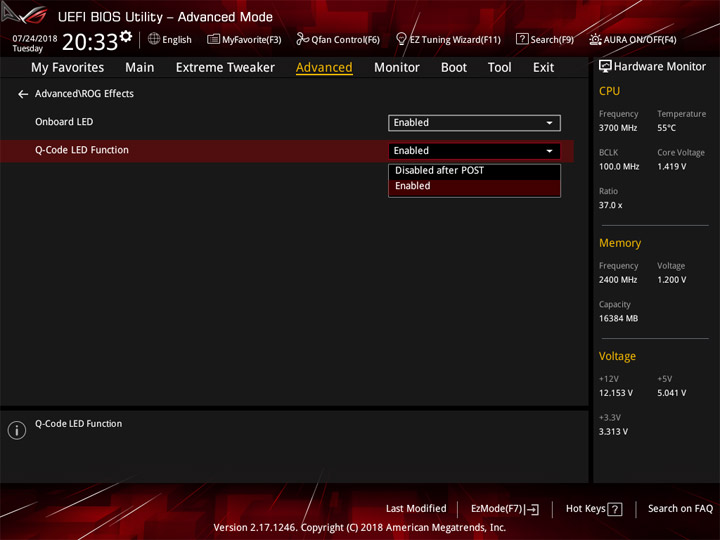Click the Q-Code LED Function help description text
This screenshot has height=540, width=720.
(79, 424)
